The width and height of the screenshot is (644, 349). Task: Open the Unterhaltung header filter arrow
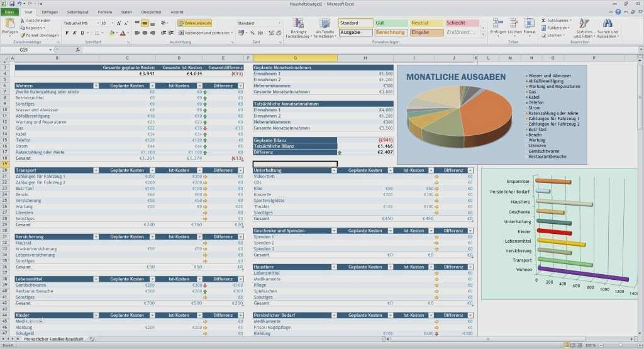coord(334,170)
